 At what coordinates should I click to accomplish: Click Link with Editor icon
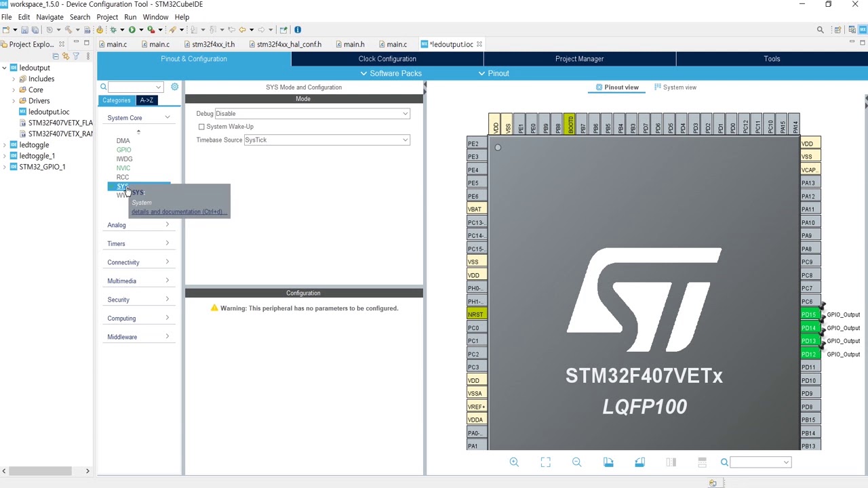(x=66, y=56)
